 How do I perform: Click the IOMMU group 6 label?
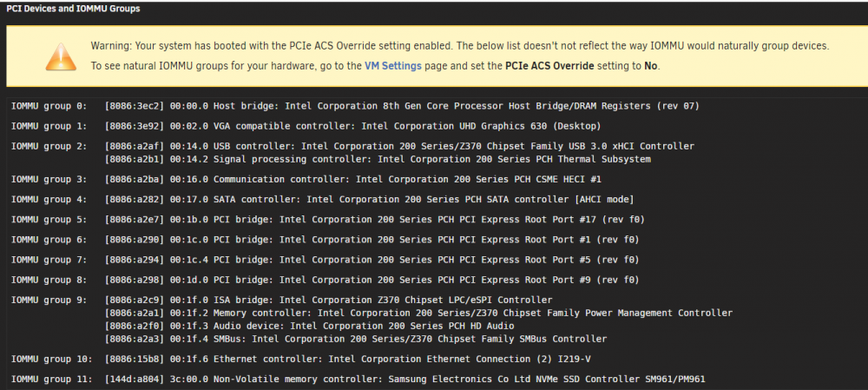(49, 240)
